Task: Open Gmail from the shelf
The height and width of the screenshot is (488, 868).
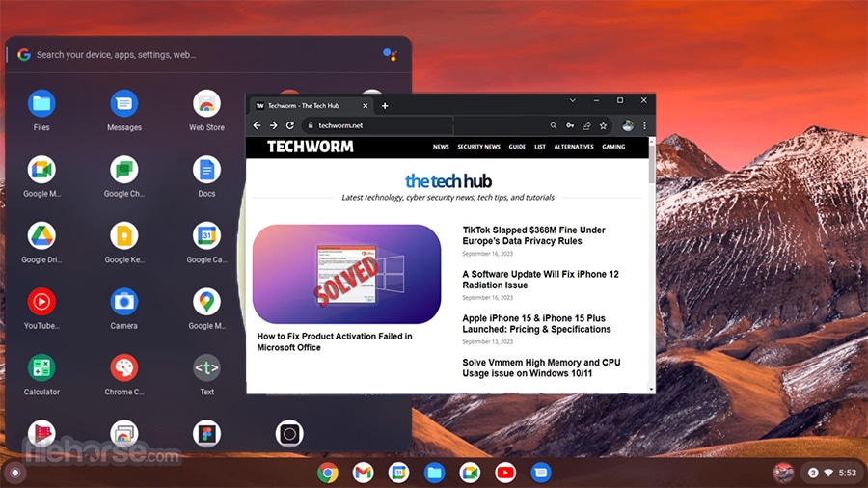Action: [364, 473]
